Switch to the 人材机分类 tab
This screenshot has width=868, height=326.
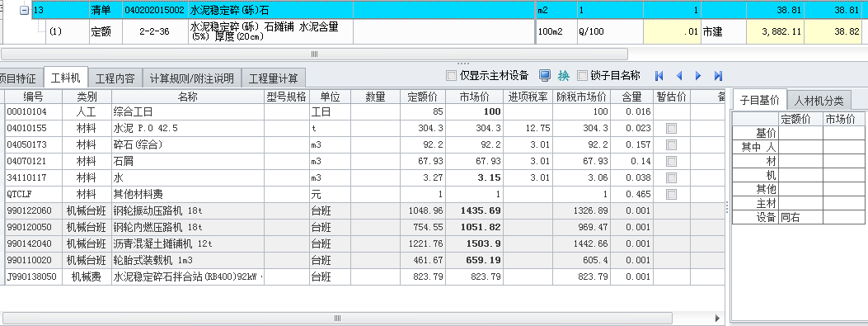point(819,101)
